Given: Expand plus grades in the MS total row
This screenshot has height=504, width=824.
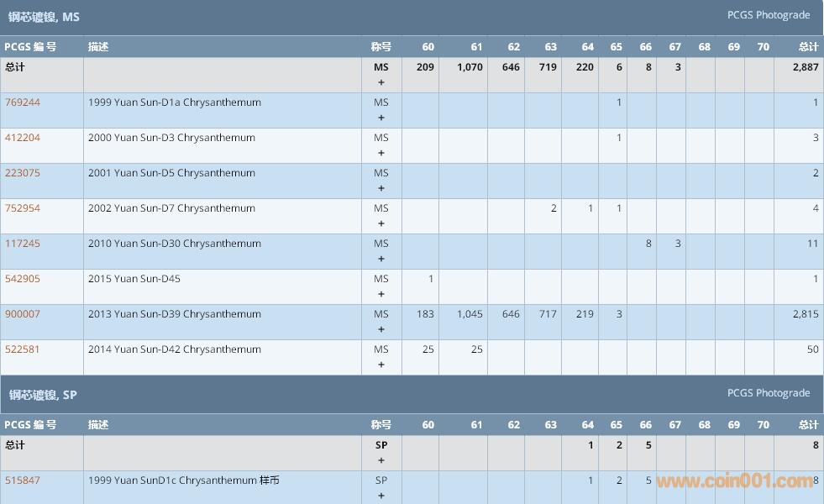Looking at the screenshot, I should click(381, 82).
